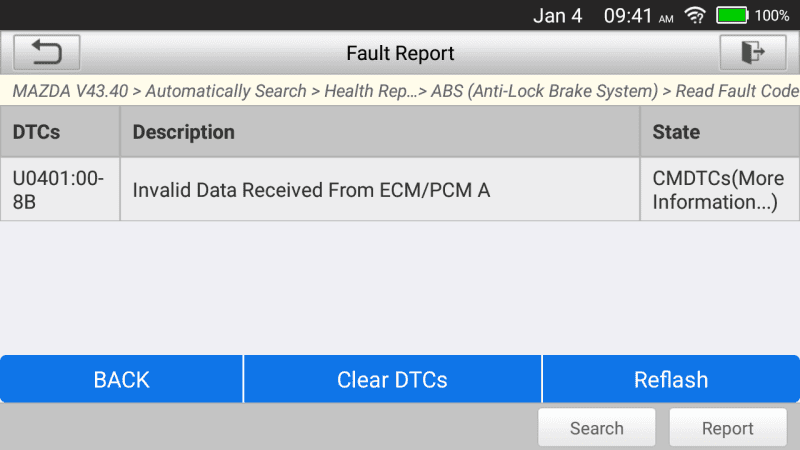The width and height of the screenshot is (800, 450).
Task: Search the fault code online
Action: point(596,428)
